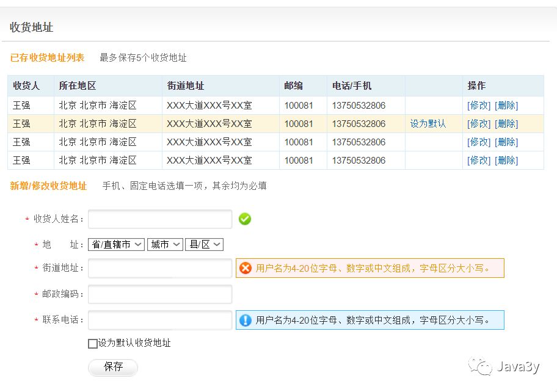This screenshot has height=392, width=557.
Task: Click [删除] in the fourth address row
Action: (x=506, y=161)
